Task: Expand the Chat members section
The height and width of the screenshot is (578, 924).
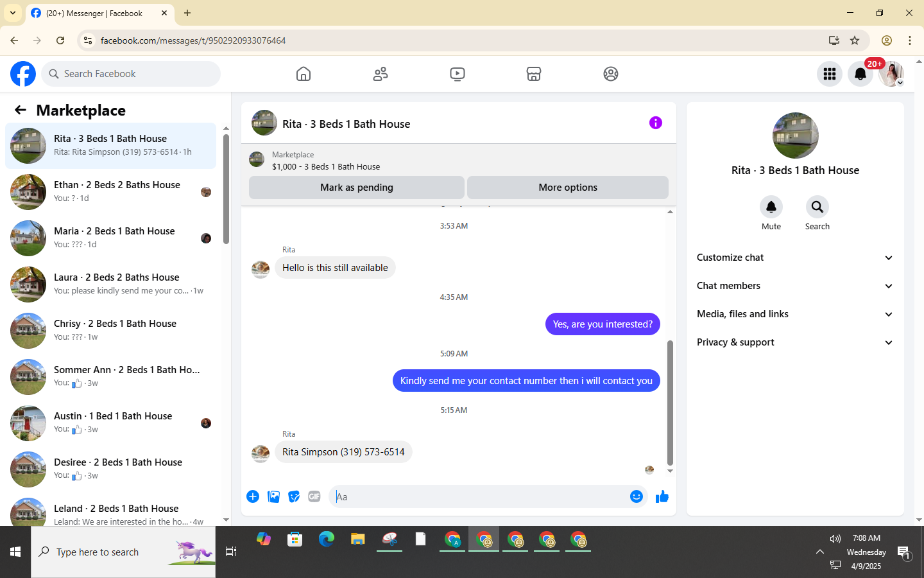Action: point(795,286)
